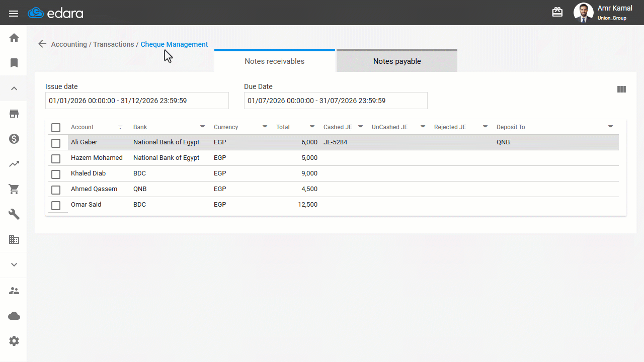Switch to the Notes payable tab
644x362 pixels.
click(397, 61)
